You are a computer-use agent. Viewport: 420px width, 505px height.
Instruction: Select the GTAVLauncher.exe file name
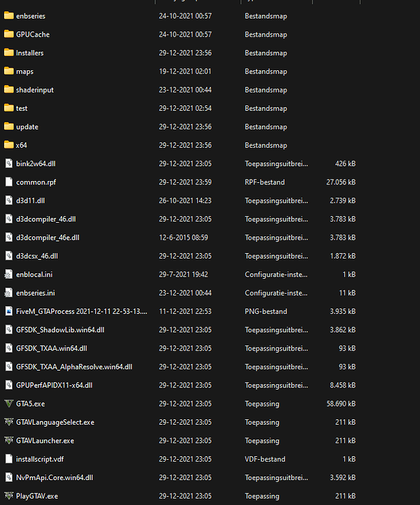pos(45,441)
